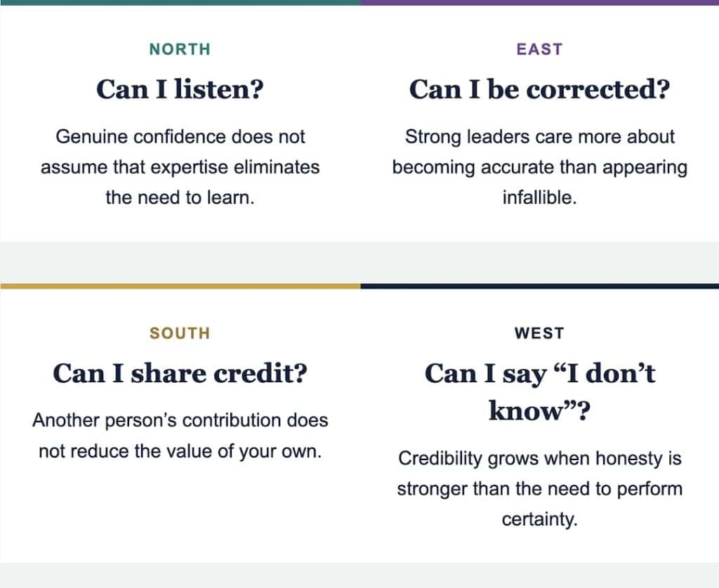The height and width of the screenshot is (588, 719).
Task: Click the word 'infallible.' in East card
Action: pyautogui.click(x=539, y=197)
